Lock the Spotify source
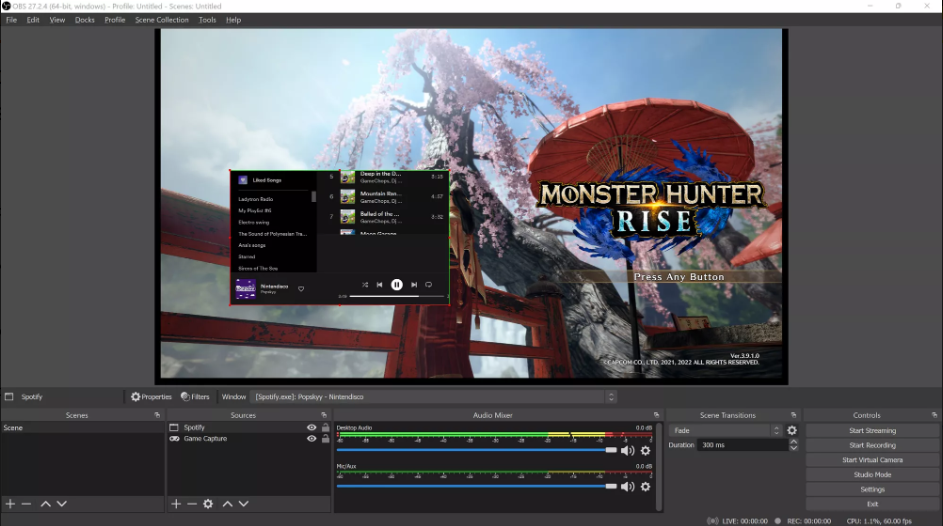 click(x=325, y=427)
